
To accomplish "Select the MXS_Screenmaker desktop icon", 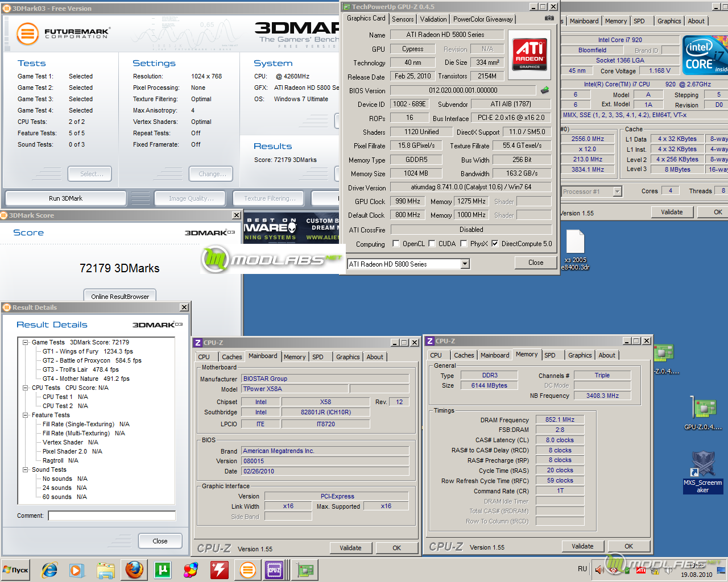I will pyautogui.click(x=703, y=472).
